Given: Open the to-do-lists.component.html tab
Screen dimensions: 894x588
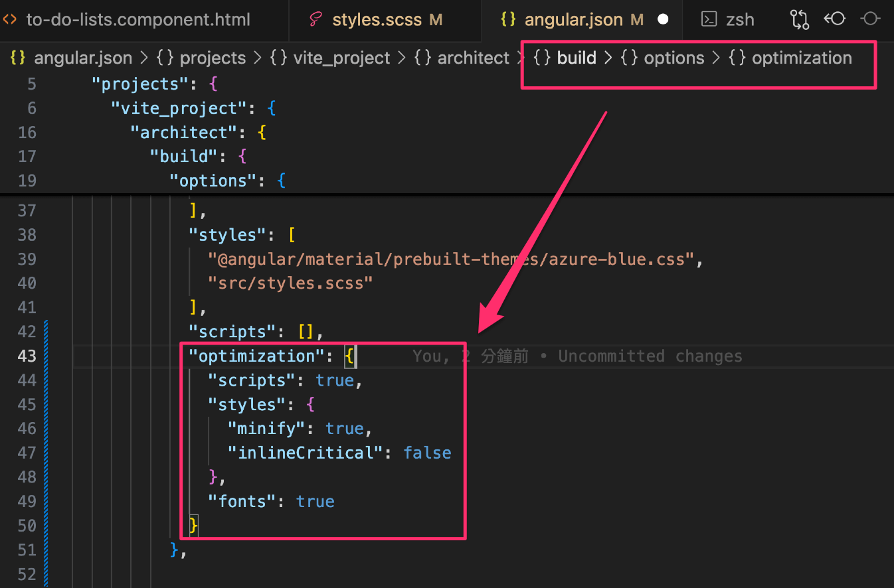Looking at the screenshot, I should 138,19.
